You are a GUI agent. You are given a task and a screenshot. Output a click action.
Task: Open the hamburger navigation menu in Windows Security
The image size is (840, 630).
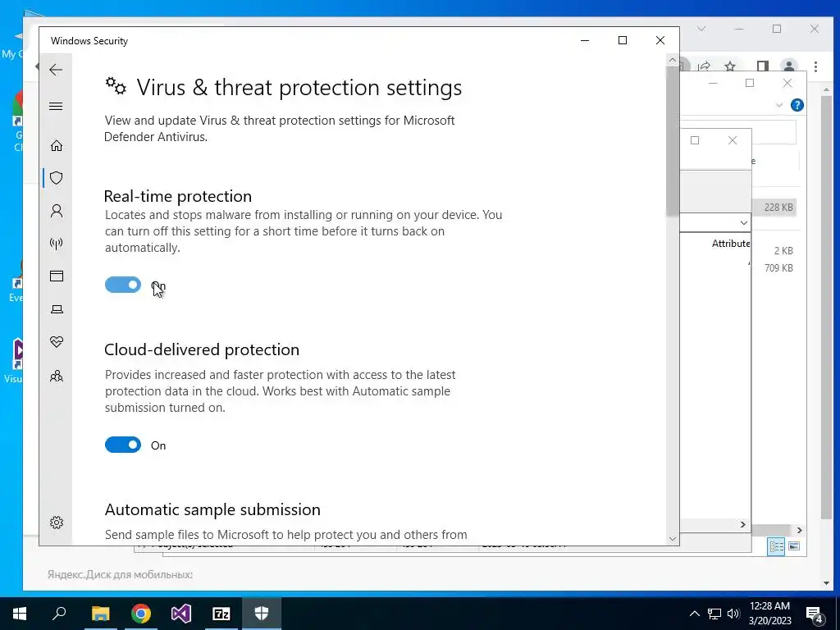tap(56, 106)
